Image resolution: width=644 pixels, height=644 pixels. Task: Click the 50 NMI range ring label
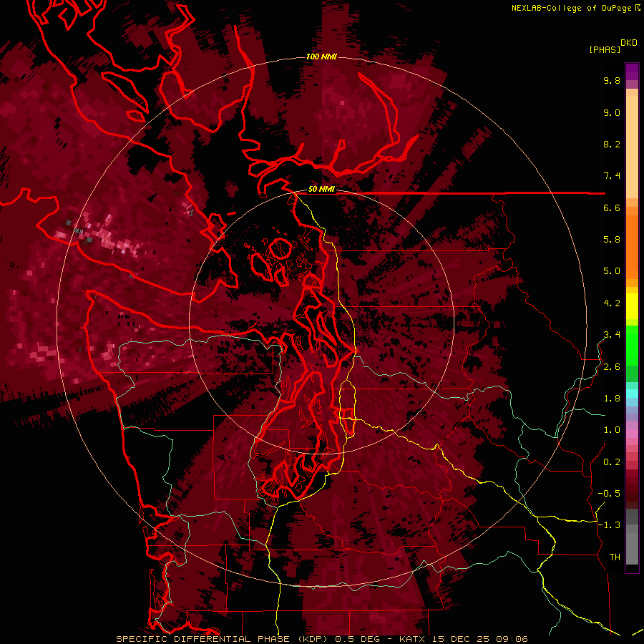(321, 190)
